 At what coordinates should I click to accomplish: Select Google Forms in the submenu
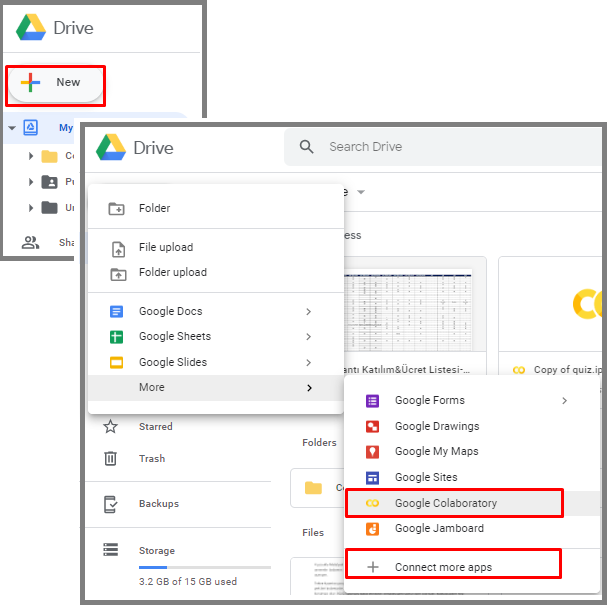point(472,401)
